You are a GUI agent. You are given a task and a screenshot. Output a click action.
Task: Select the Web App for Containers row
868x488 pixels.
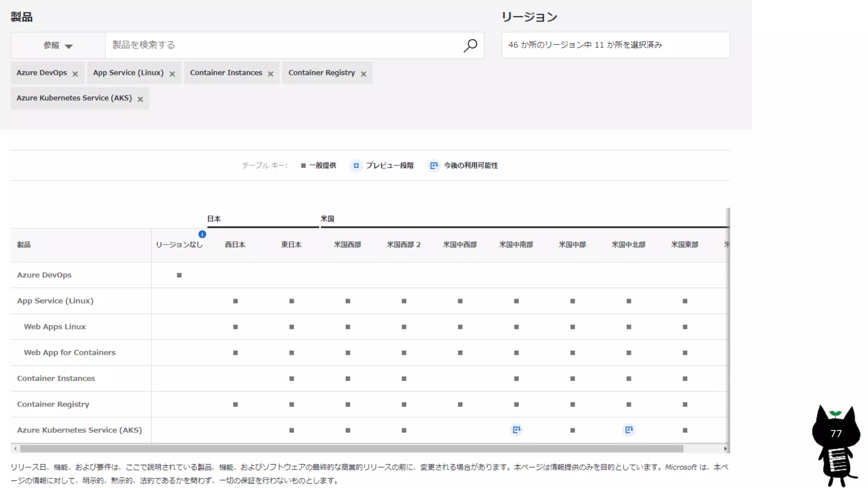(x=70, y=352)
